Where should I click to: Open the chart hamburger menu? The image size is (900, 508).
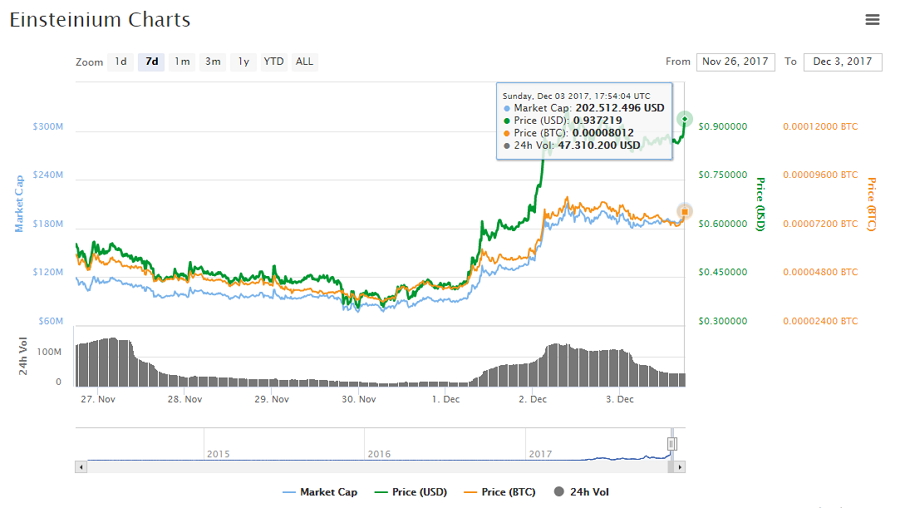(x=872, y=20)
